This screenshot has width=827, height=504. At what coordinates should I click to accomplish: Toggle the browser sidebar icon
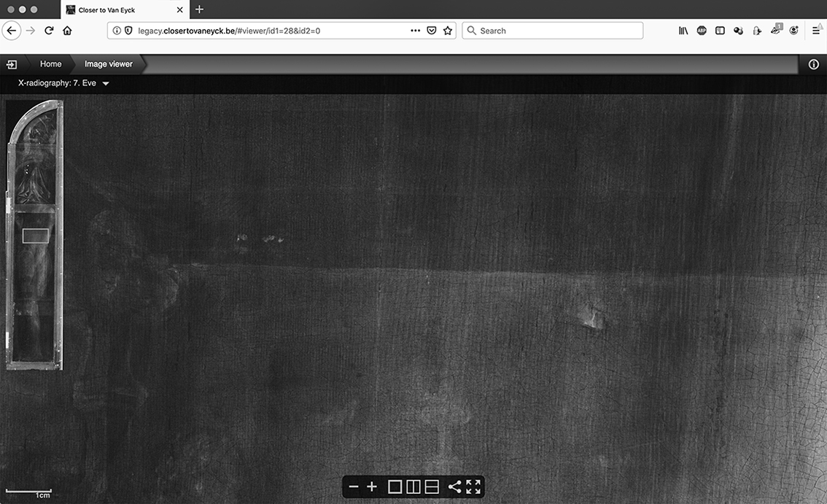[720, 31]
